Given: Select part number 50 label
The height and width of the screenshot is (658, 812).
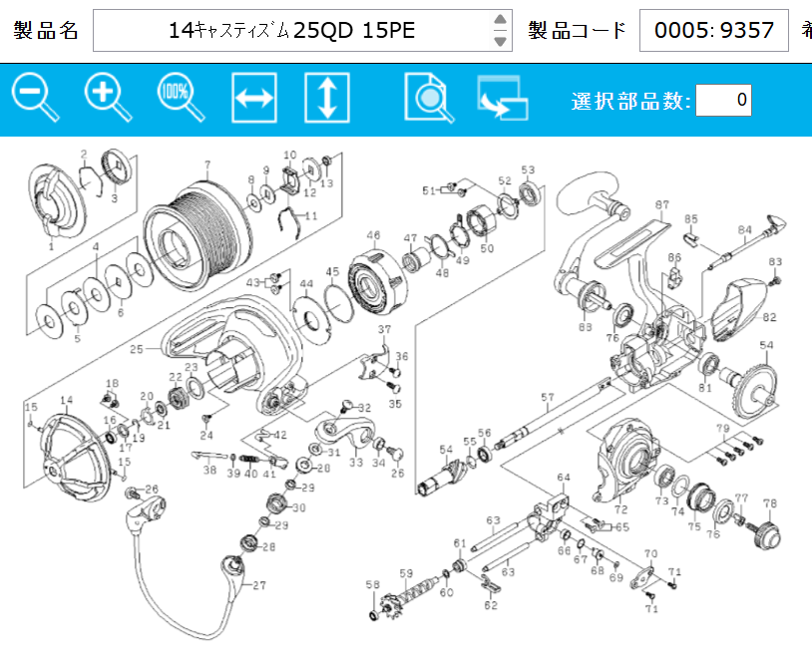Looking at the screenshot, I should (x=487, y=248).
